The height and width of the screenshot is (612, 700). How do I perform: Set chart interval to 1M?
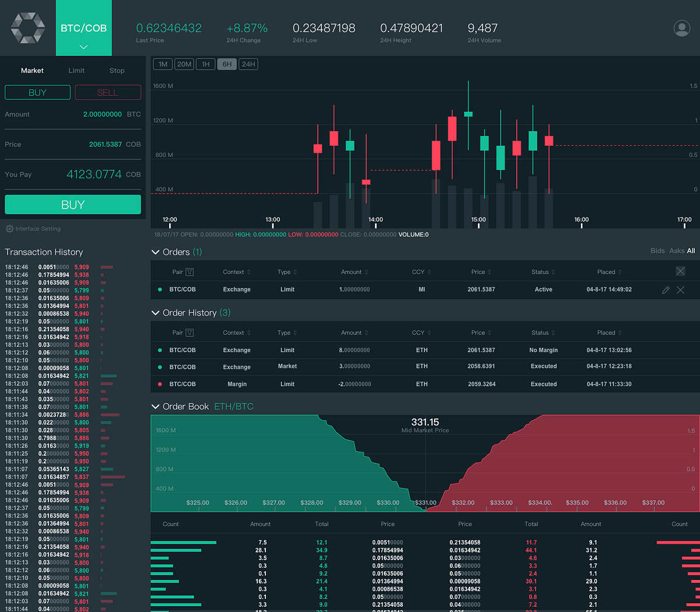pos(163,64)
